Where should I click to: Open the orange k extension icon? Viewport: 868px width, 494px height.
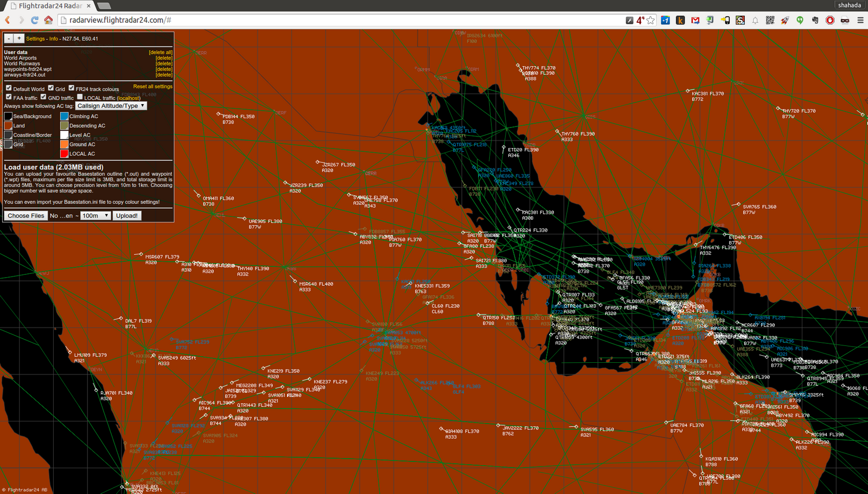(680, 20)
